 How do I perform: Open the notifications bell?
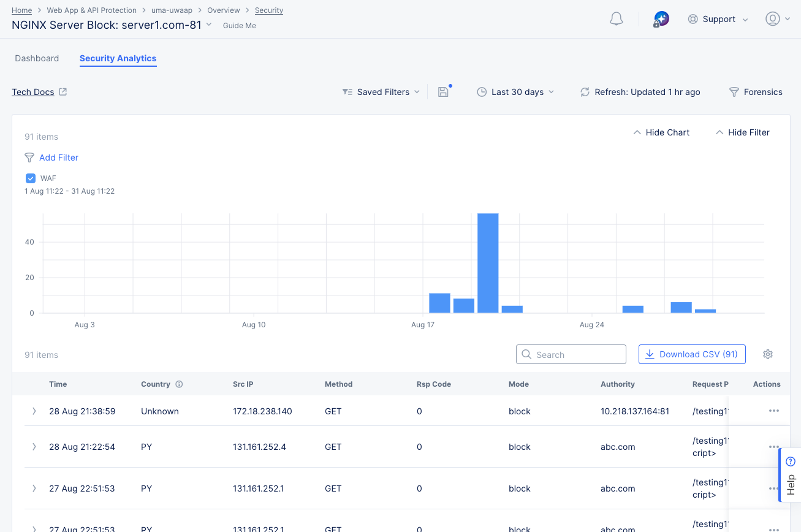pyautogui.click(x=616, y=18)
